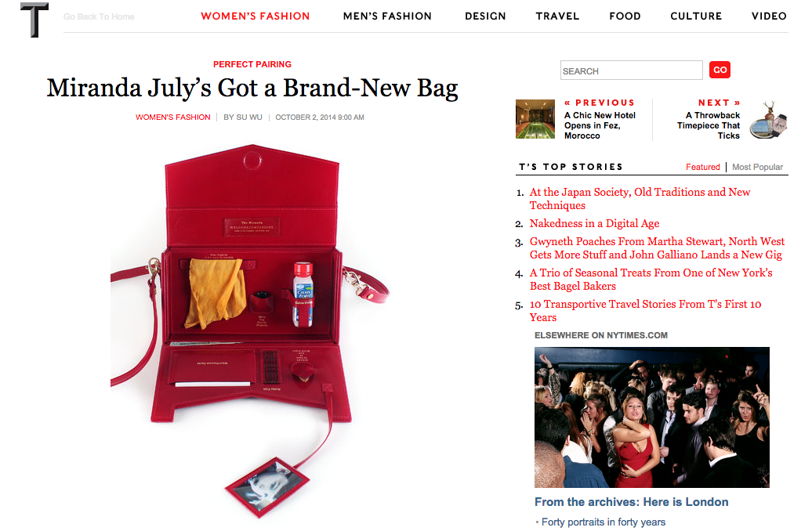This screenshot has height=531, width=812.
Task: Open the Video section
Action: (x=769, y=16)
